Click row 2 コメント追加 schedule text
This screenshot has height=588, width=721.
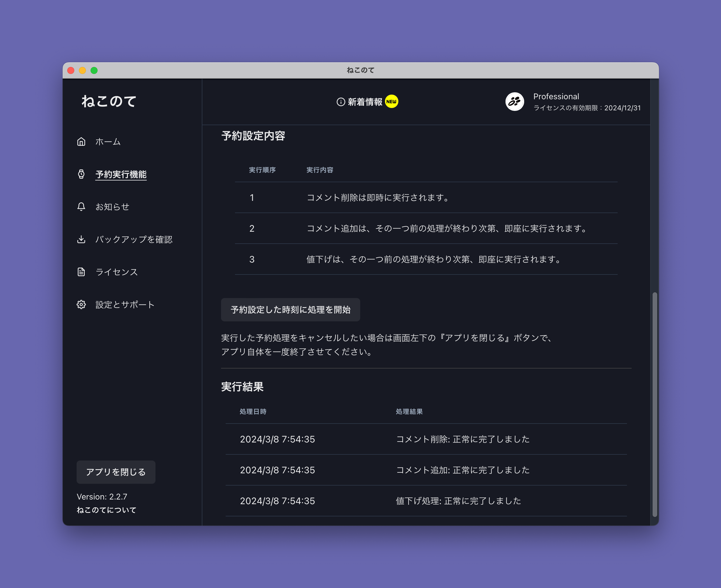pyautogui.click(x=447, y=228)
